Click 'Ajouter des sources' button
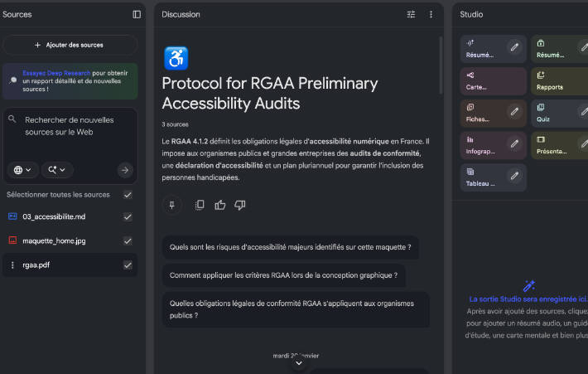 (70, 45)
